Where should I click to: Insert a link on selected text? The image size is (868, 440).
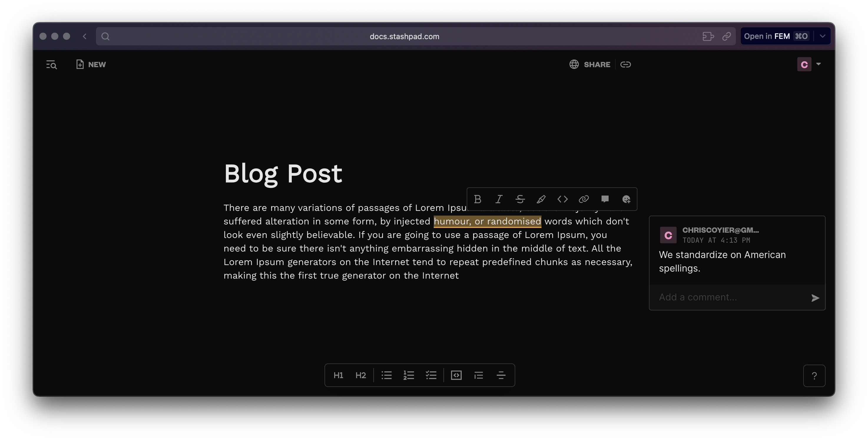click(584, 199)
